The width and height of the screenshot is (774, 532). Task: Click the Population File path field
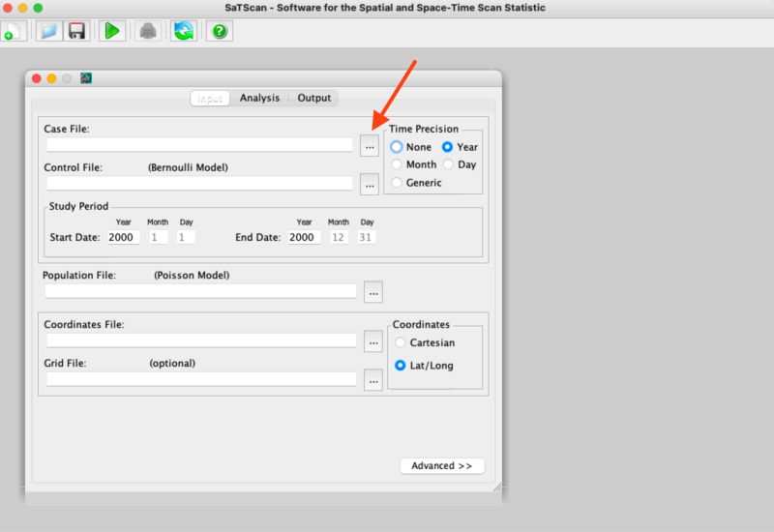tap(200, 291)
